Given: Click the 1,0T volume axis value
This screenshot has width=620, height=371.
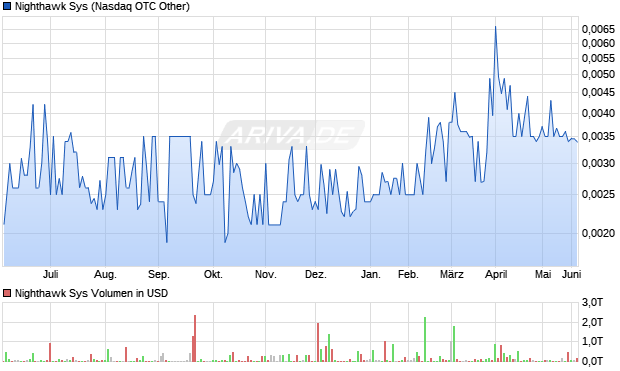Looking at the screenshot, I should click(592, 341).
